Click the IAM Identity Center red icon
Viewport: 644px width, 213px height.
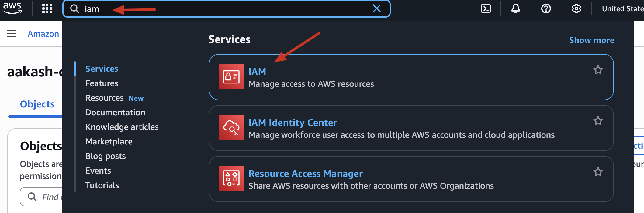tap(231, 127)
